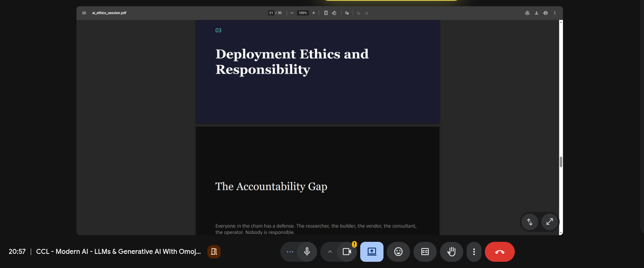Click the ai_ethics_session.pdf file name
This screenshot has height=268, width=644.
[109, 13]
